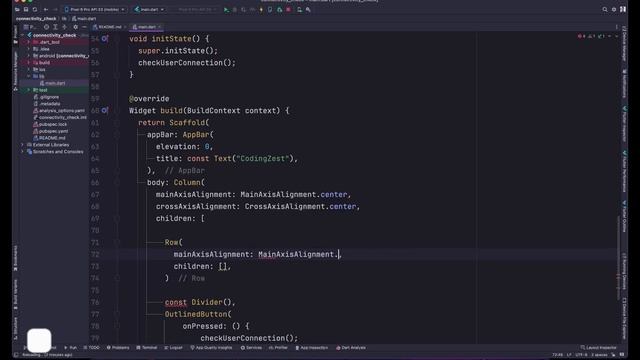Viewport: 640px width, 360px height.
Task: Open the Problems tool window tab
Action: (118, 348)
